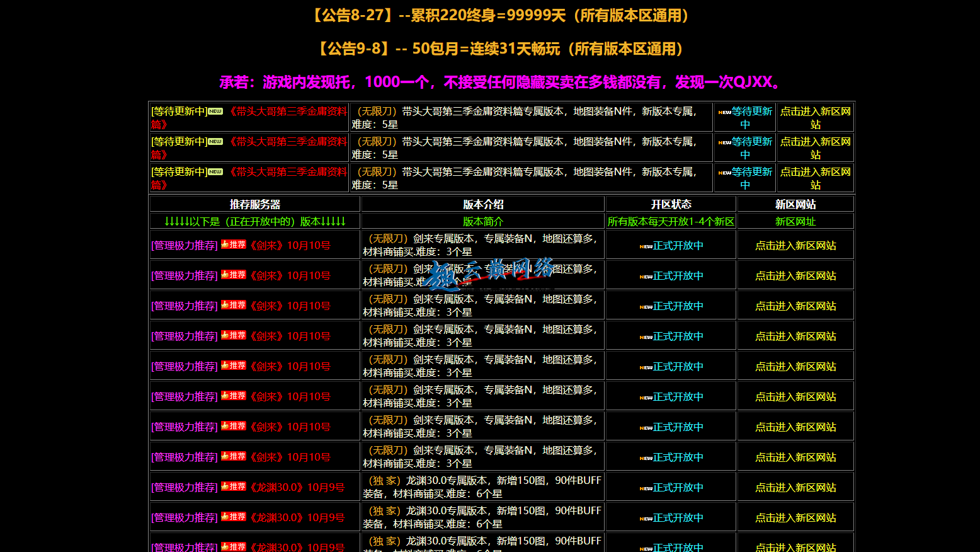980x552 pixels.
Task: Click 正式开放中 status in first 《剑来》 row
Action: click(678, 246)
